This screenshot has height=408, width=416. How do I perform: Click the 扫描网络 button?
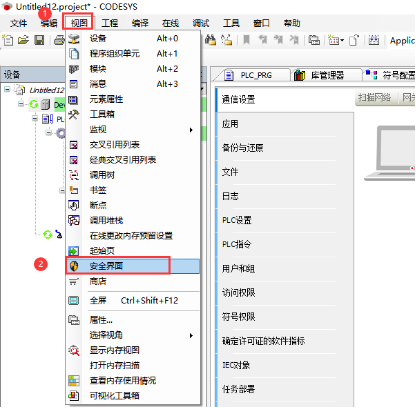click(x=374, y=98)
